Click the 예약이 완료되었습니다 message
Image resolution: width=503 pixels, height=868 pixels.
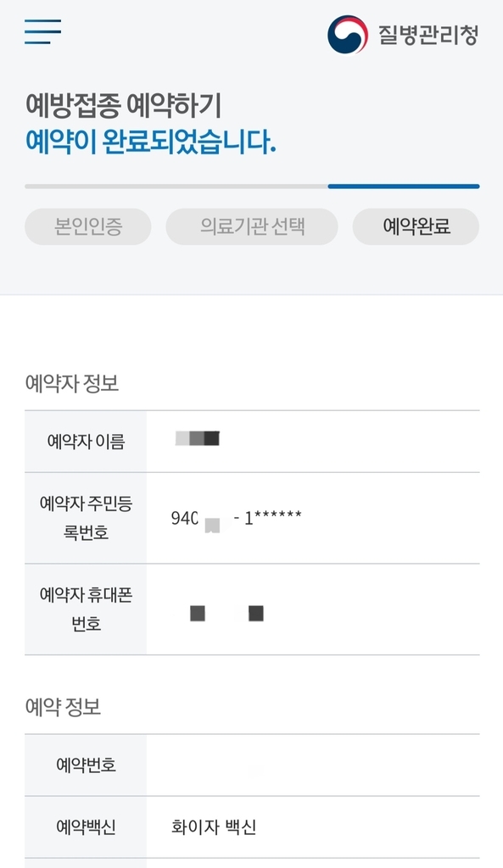pos(150,142)
